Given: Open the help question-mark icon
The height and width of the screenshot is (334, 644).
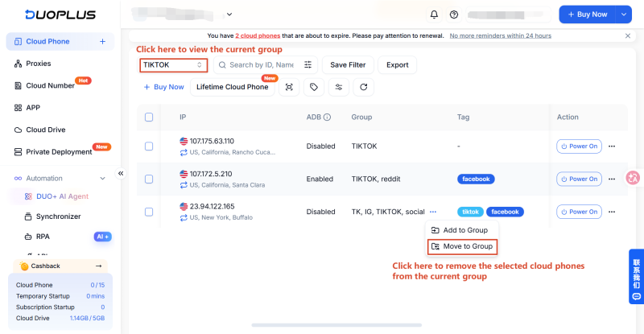Looking at the screenshot, I should tap(454, 14).
